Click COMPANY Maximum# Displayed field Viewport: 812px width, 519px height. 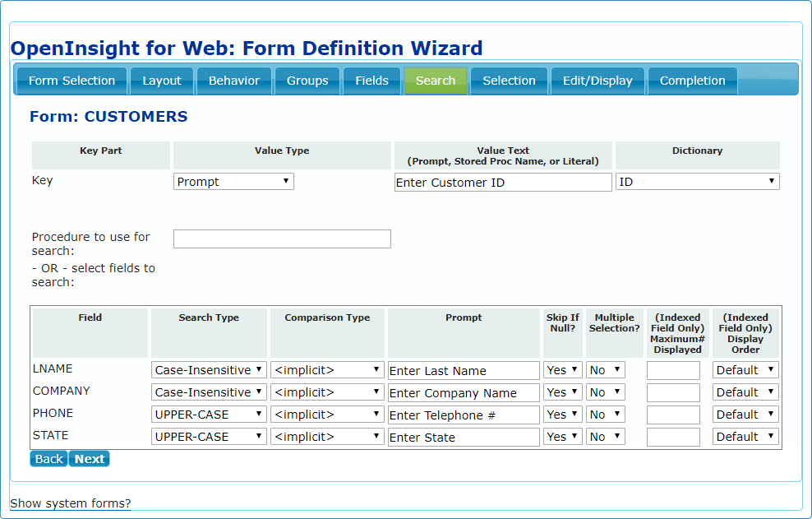coord(673,393)
